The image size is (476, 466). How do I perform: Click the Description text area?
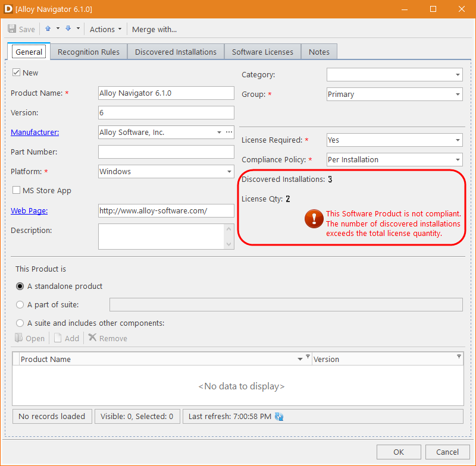161,237
